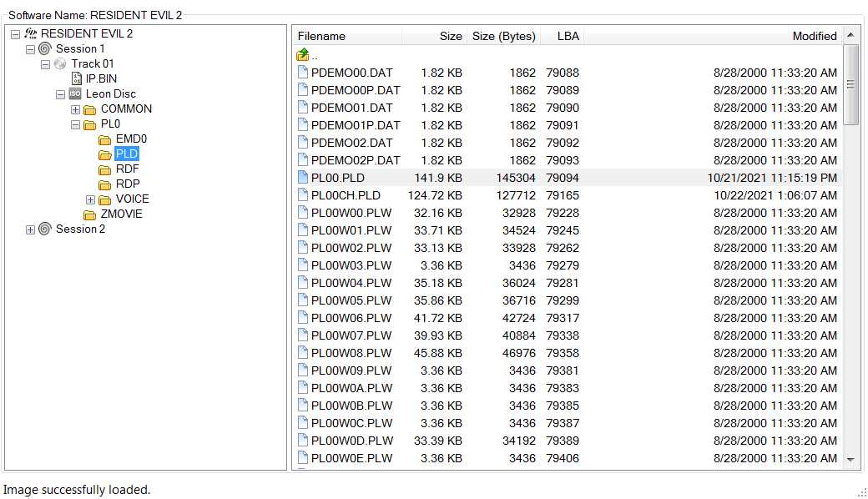
Task: Expand the VOICE folder node
Action: [90, 199]
